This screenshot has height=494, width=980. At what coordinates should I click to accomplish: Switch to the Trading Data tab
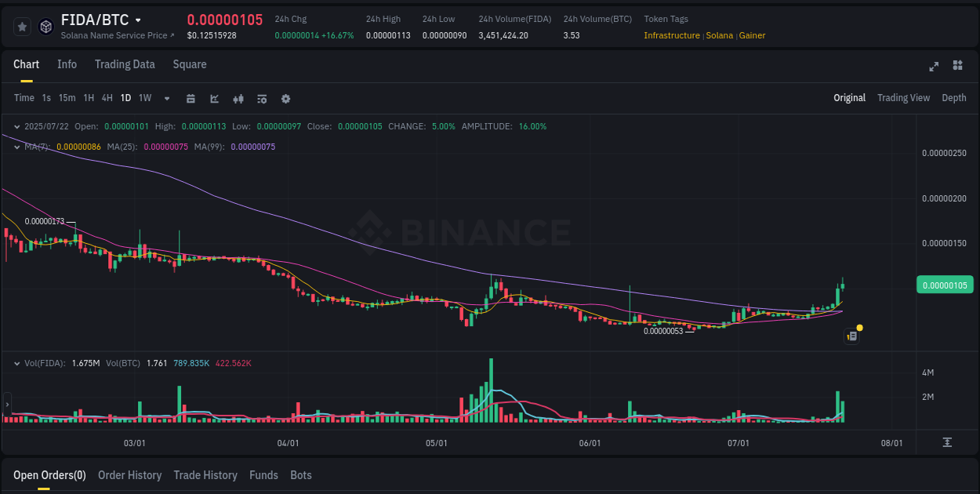[125, 64]
